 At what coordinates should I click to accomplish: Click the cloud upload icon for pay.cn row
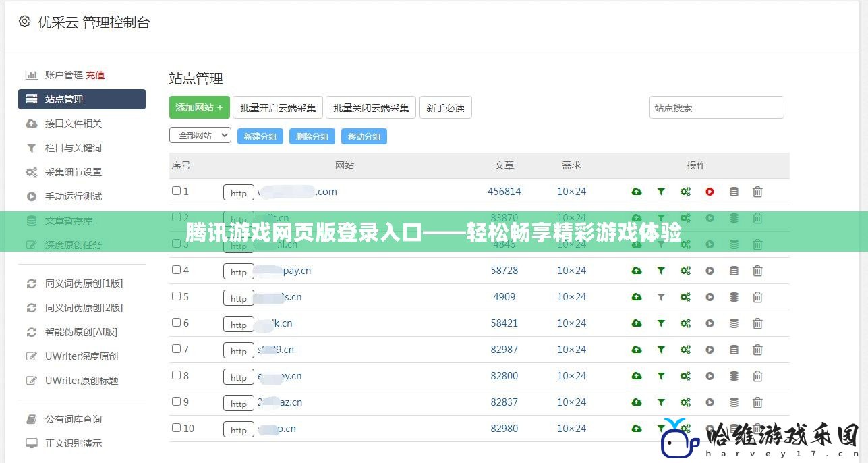pos(637,271)
